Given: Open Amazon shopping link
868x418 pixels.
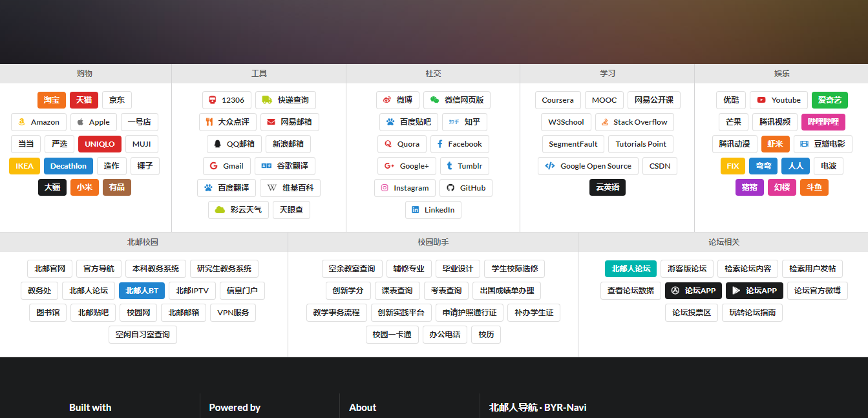Looking at the screenshot, I should [x=39, y=122].
